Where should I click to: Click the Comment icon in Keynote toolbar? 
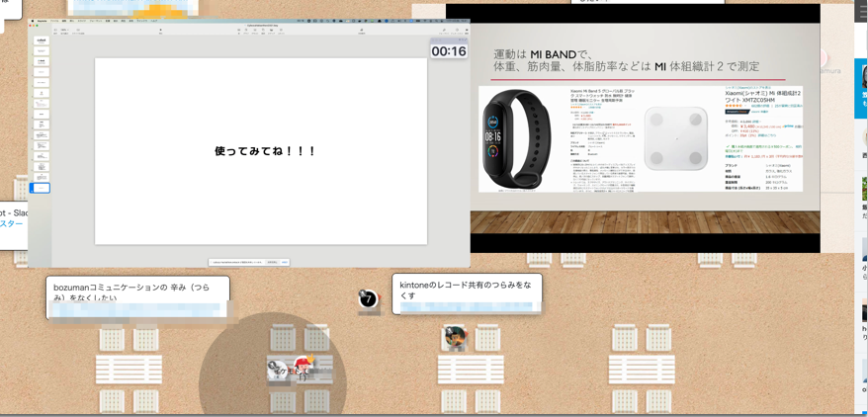[x=281, y=31]
